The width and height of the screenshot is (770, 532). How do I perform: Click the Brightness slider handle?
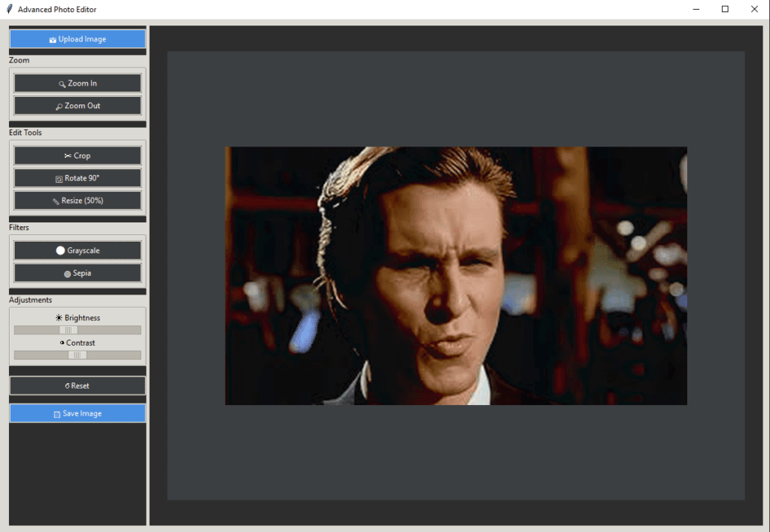point(68,330)
